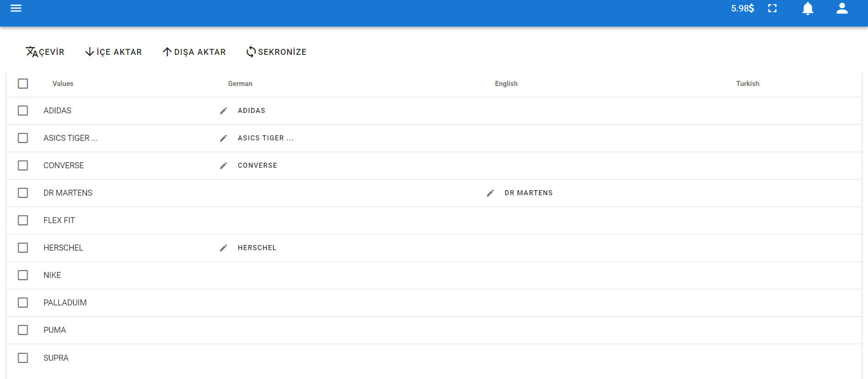Image resolution: width=868 pixels, height=379 pixels.
Task: Edit German translation of ASICS TIGER
Action: [223, 138]
